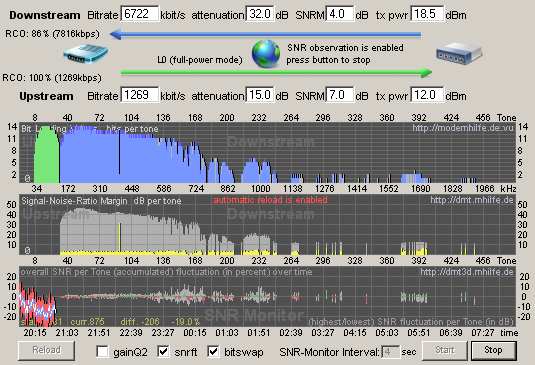Open the dmt.mhilfe.de link
This screenshot has width=535, height=365.
pyautogui.click(x=472, y=200)
